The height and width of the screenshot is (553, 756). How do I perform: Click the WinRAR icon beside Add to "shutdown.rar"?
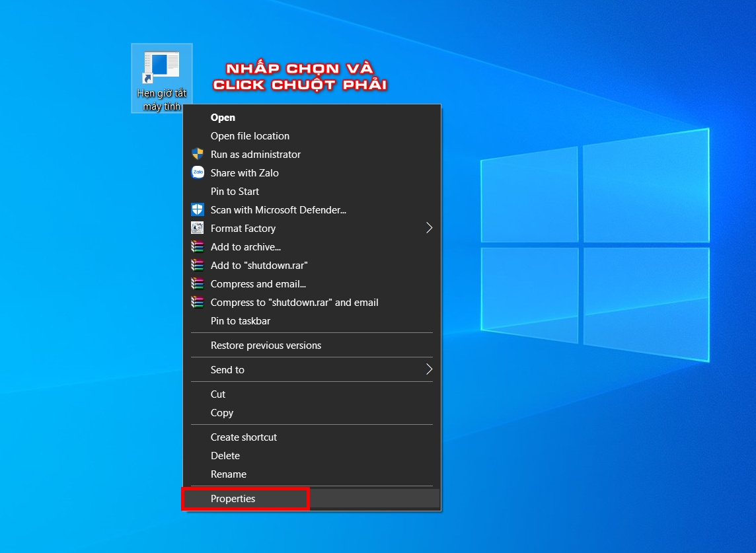point(198,265)
